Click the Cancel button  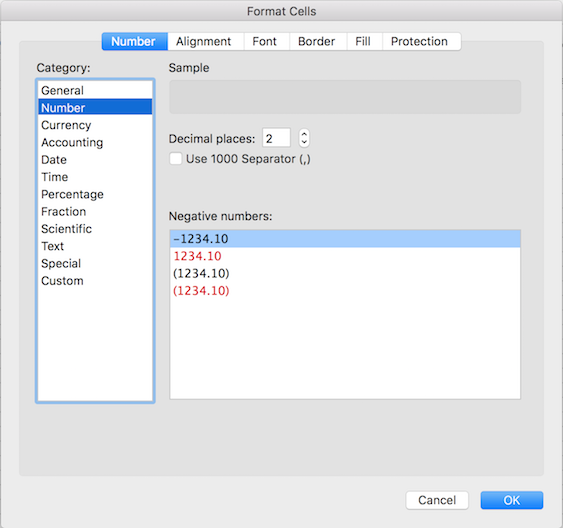pos(437,500)
